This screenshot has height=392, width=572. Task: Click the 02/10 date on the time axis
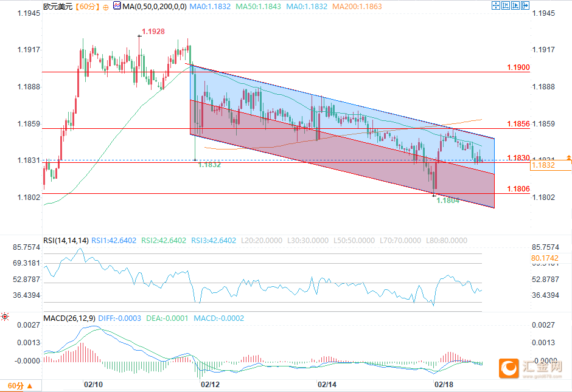click(93, 385)
